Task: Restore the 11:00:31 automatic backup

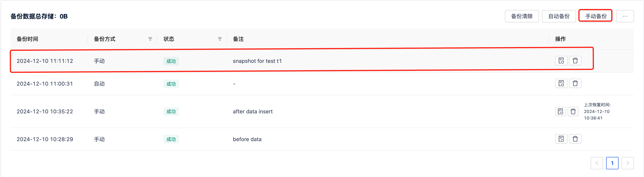Action: click(562, 83)
